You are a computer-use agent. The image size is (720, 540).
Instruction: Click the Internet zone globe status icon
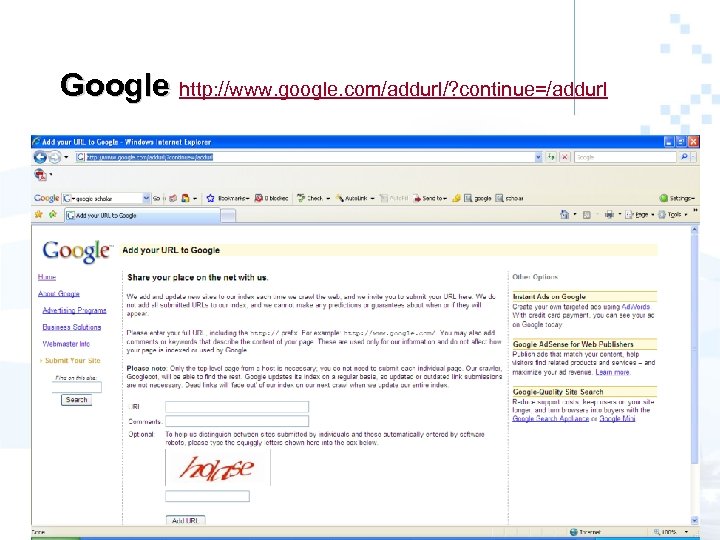point(574,532)
